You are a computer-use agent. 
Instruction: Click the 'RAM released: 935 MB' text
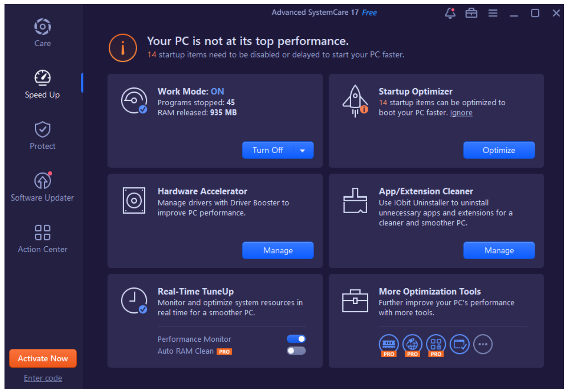[x=197, y=113]
